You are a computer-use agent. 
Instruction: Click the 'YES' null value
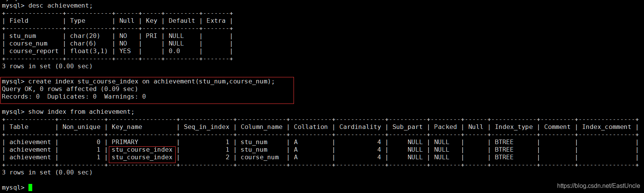125,51
